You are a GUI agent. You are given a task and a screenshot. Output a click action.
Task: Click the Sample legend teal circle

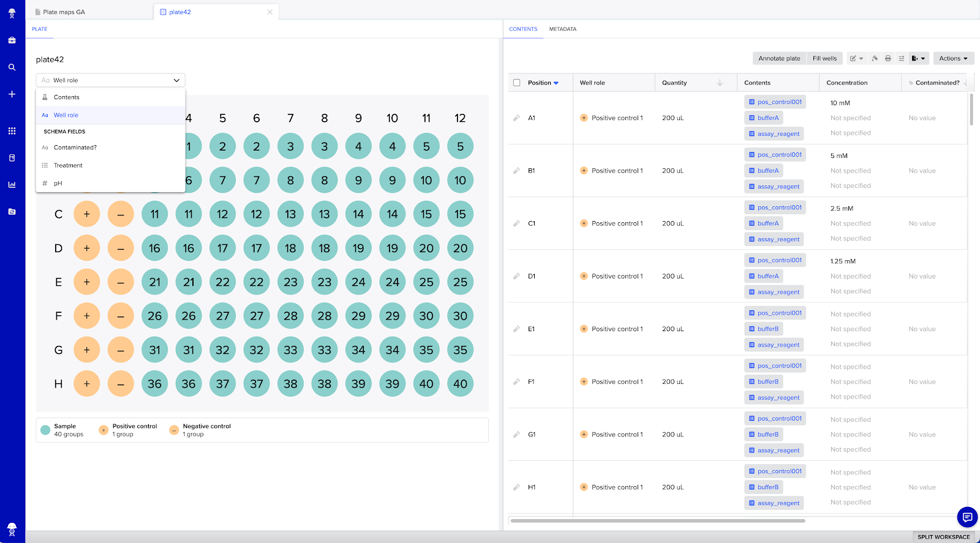tap(45, 430)
